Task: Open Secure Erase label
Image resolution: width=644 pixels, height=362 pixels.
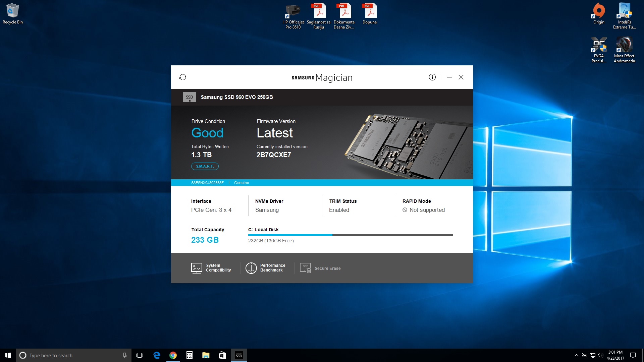Action: point(328,268)
